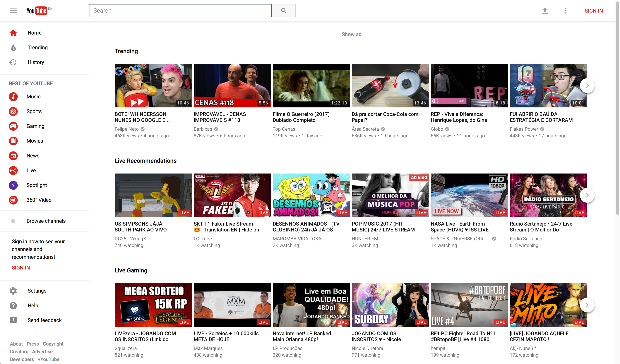Viewport: 620px width, 364px height.
Task: Open the hamburger guide menu
Action: (13, 11)
